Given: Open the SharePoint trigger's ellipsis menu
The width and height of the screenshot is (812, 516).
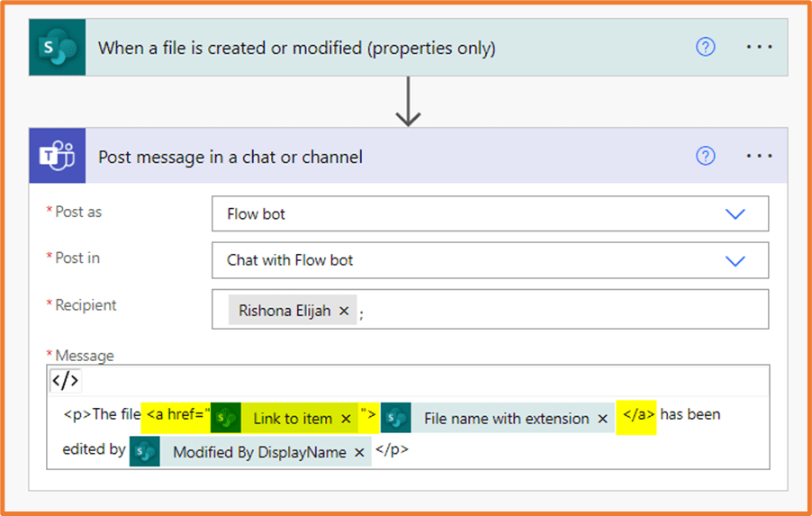Looking at the screenshot, I should 759,48.
